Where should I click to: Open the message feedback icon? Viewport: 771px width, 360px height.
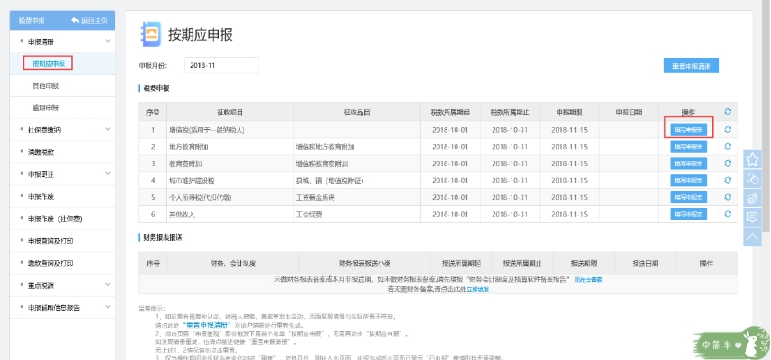[x=752, y=217]
